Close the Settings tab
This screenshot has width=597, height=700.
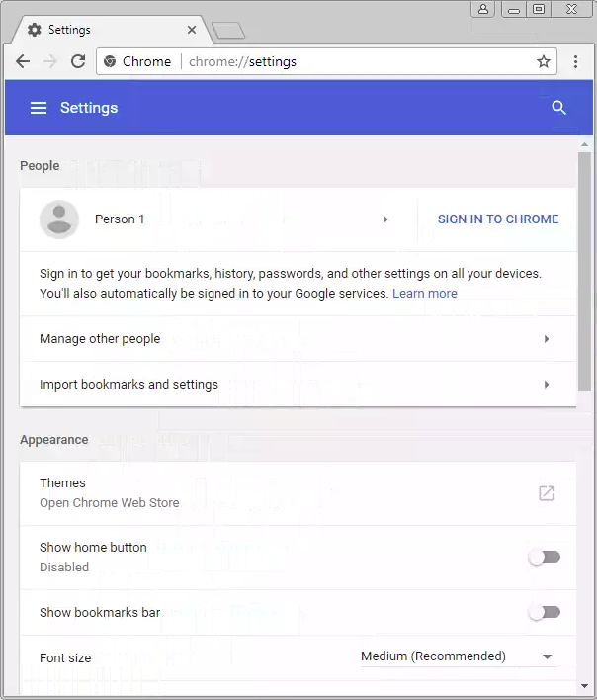click(x=192, y=30)
